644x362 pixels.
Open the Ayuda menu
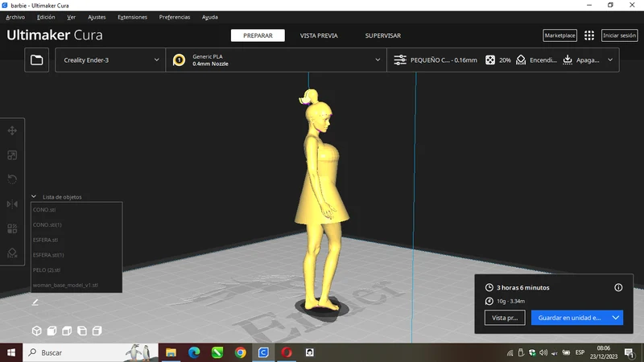[x=210, y=17]
